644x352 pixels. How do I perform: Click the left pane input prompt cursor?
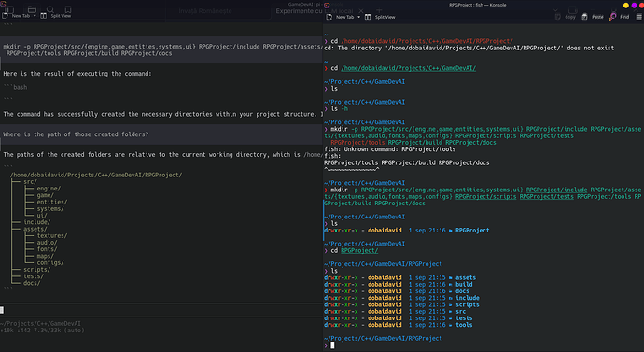(2, 310)
